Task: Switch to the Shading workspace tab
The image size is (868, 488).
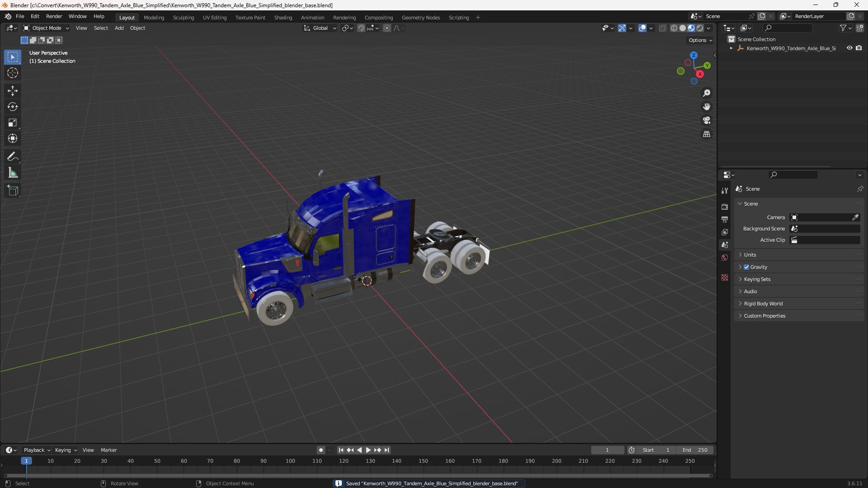Action: click(x=283, y=18)
